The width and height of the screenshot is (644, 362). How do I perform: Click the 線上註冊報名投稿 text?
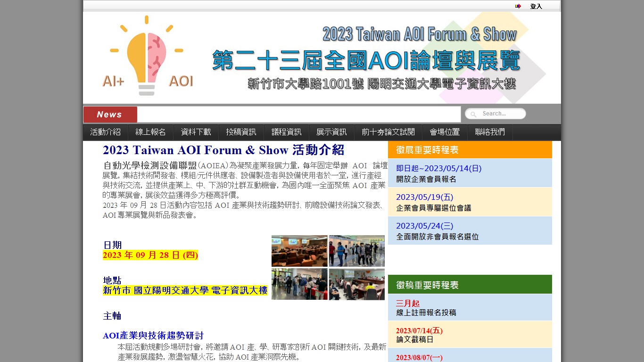tap(426, 313)
